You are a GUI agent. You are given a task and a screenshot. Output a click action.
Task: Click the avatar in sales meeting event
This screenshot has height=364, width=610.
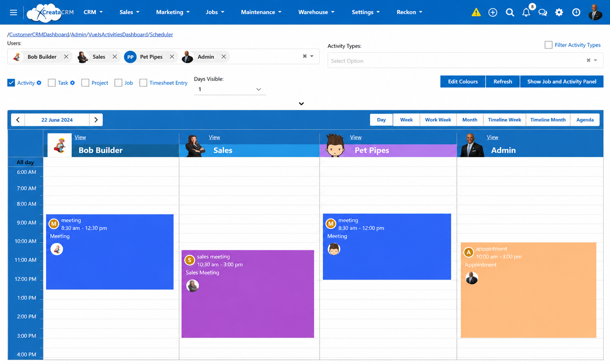pos(193,285)
